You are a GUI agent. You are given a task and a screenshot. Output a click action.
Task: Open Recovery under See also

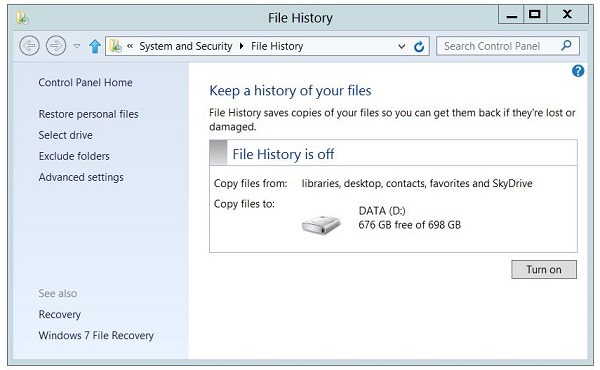pos(60,315)
